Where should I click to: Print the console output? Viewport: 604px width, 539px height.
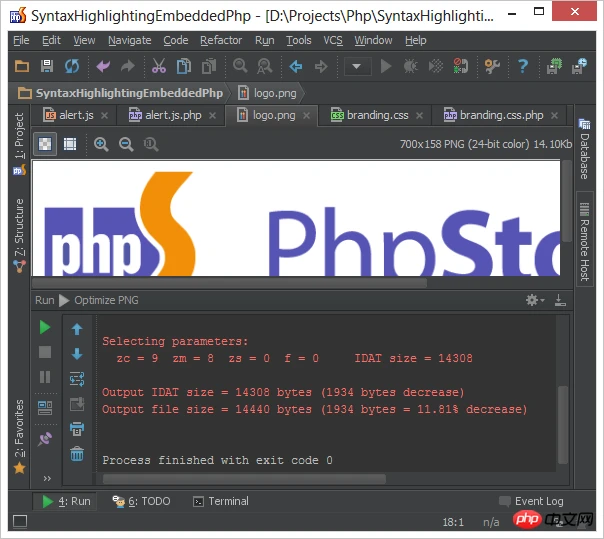[77, 429]
